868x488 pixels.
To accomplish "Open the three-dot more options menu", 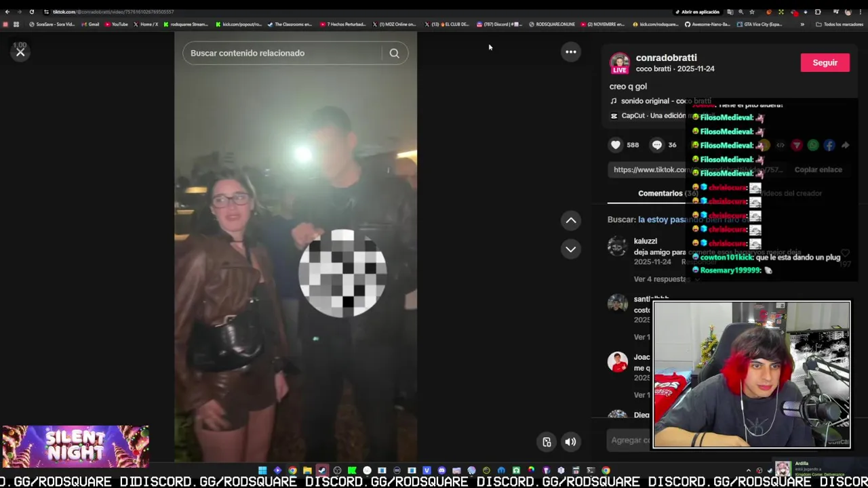I will 571,52.
